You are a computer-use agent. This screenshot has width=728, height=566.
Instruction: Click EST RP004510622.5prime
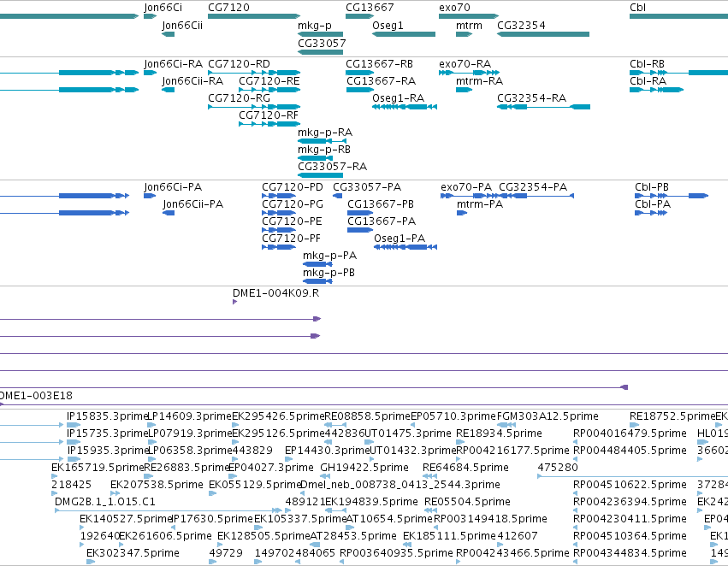[x=630, y=485]
